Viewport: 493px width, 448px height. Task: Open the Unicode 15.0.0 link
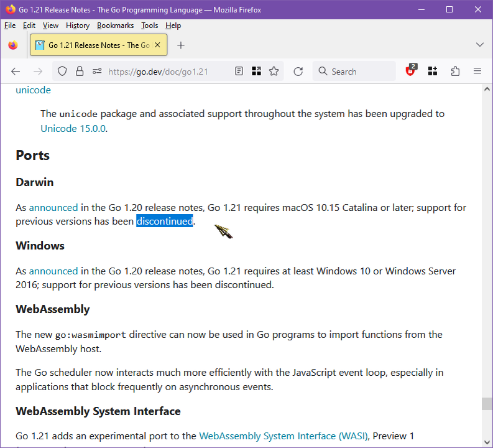(x=73, y=129)
